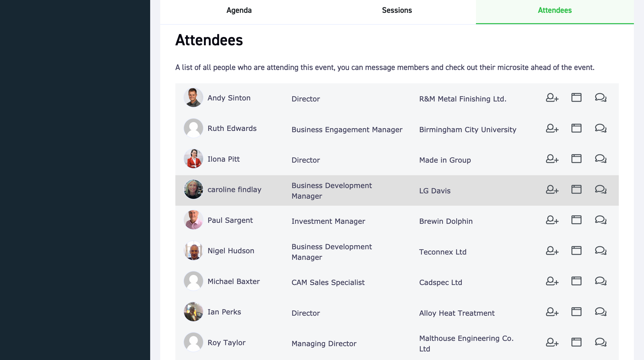
Task: Open Ian Perks' microsite icon
Action: (x=576, y=312)
